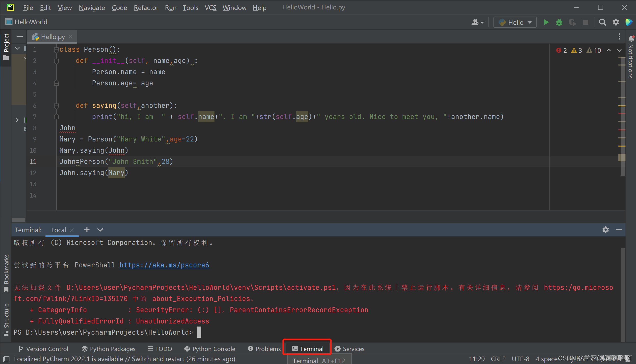Screen dimensions: 636x364
Task: Open the Project tool window from sidebar
Action: (x=6, y=47)
